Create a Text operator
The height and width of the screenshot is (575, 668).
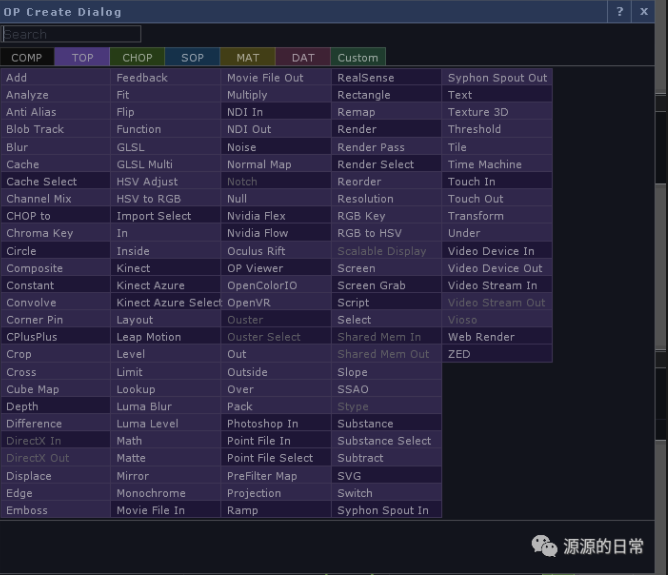click(x=497, y=95)
